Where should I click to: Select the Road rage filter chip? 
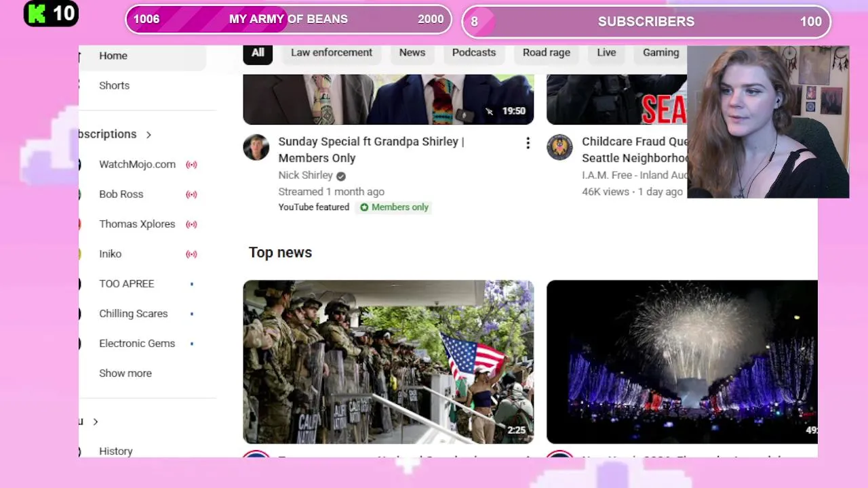pos(547,53)
